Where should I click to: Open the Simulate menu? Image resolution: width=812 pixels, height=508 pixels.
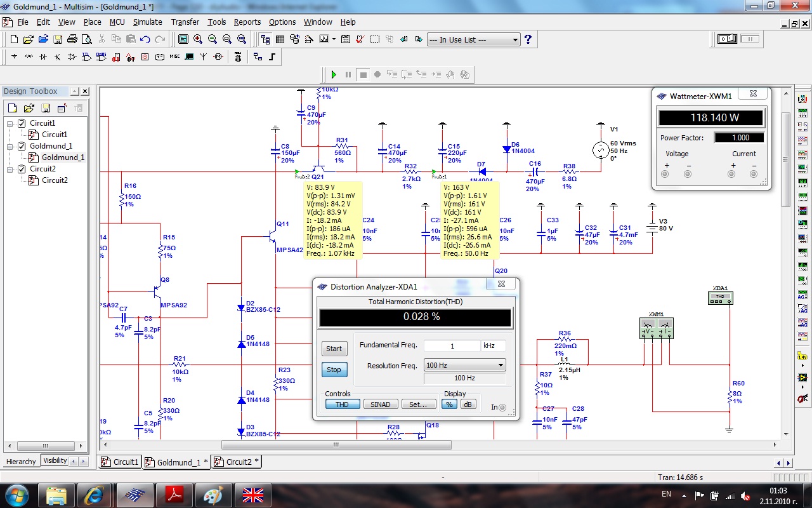click(147, 22)
